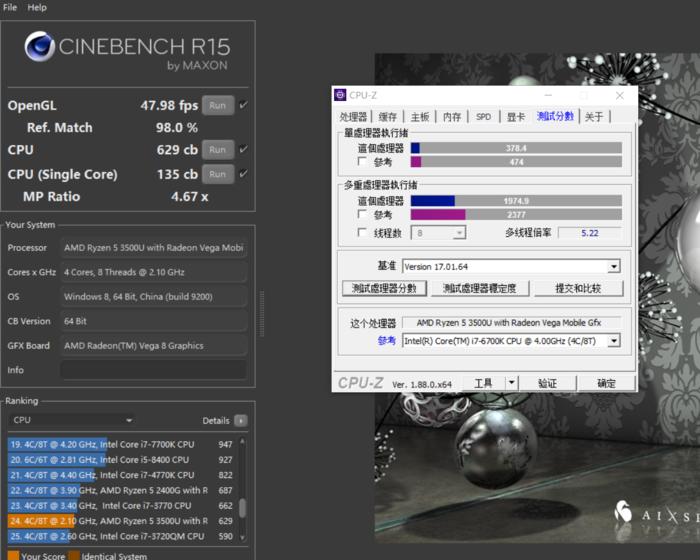Run the OpenGL benchmark
Image resolution: width=700 pixels, height=560 pixels.
[218, 105]
